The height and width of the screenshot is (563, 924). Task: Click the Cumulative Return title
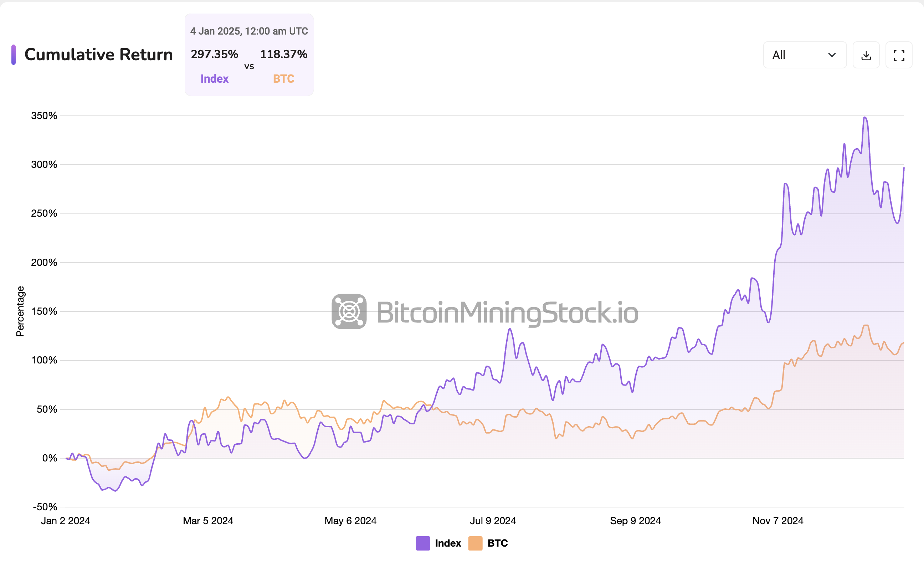pyautogui.click(x=99, y=55)
